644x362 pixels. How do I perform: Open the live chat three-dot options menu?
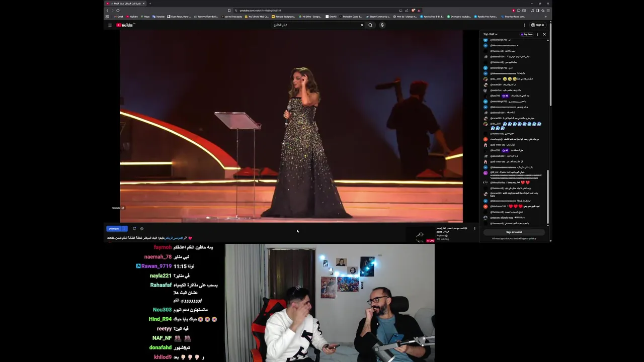pyautogui.click(x=537, y=34)
